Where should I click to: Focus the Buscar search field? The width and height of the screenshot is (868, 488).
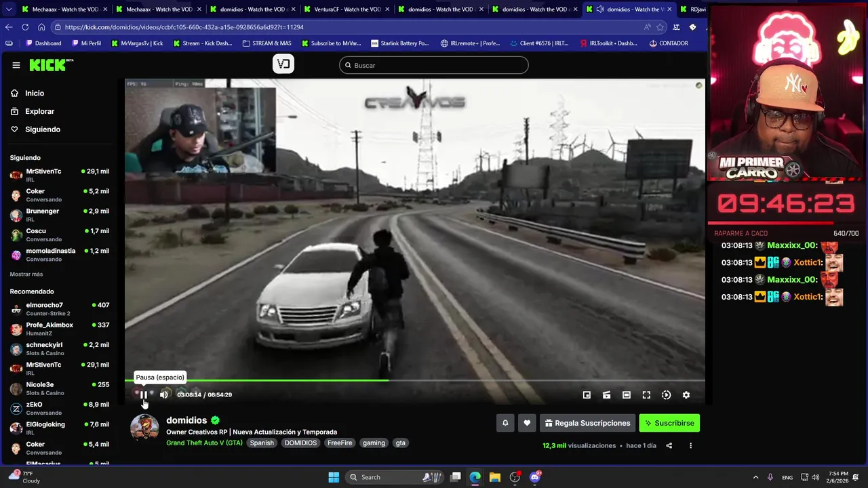pyautogui.click(x=434, y=65)
